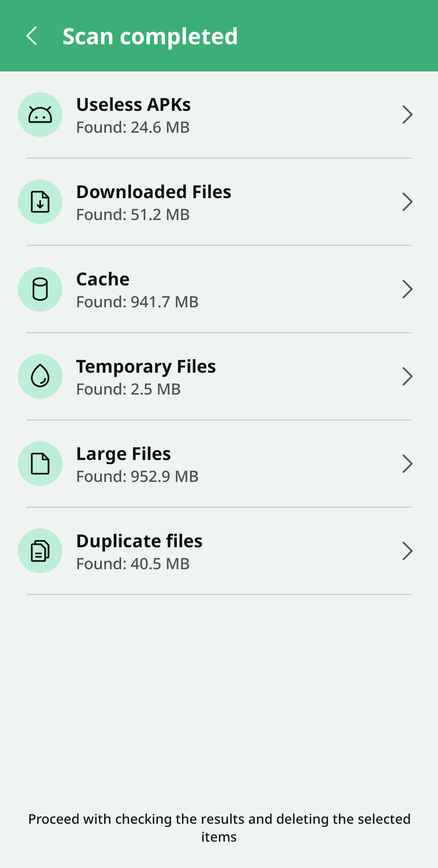This screenshot has height=868, width=438.
Task: Tap the Temporary Files droplet icon
Action: click(40, 376)
